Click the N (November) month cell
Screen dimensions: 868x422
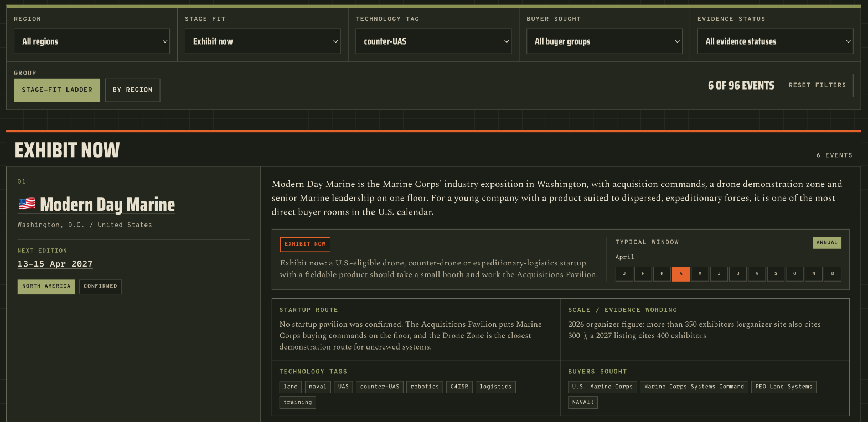click(813, 274)
